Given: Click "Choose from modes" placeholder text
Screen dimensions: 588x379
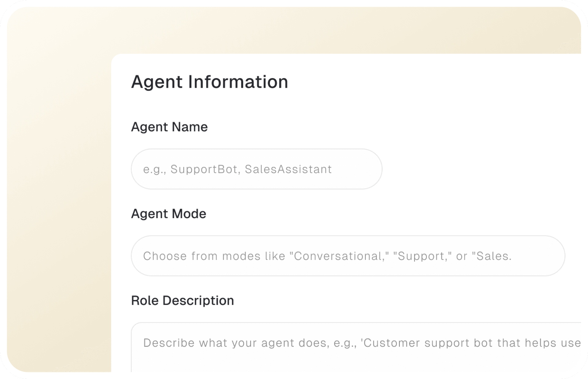Looking at the screenshot, I should click(x=202, y=256).
